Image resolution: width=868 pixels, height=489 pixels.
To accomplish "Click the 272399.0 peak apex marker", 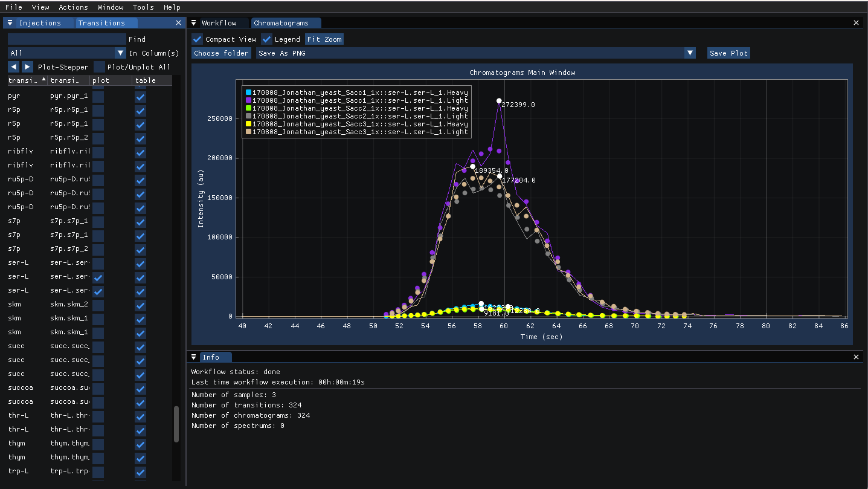I will click(499, 101).
